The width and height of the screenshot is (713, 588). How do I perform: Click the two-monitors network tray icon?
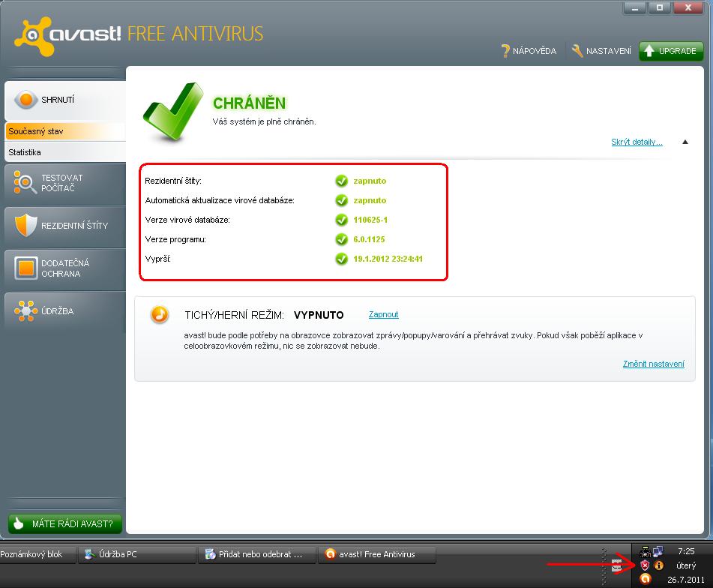click(658, 551)
